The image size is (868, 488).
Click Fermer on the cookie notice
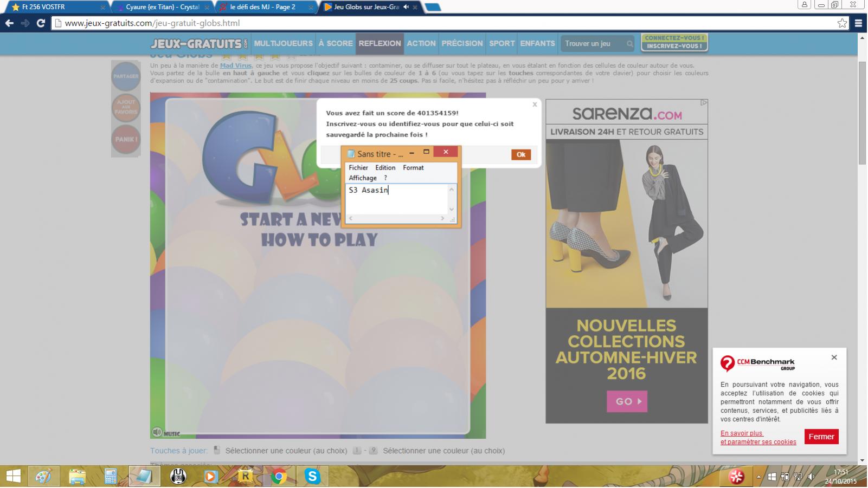click(821, 437)
